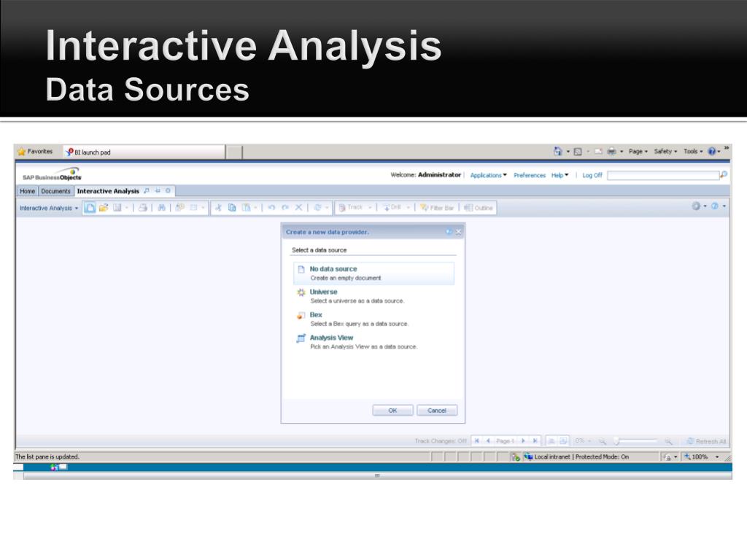Click the Paste clipboard icon
The height and width of the screenshot is (560, 747).
246,208
